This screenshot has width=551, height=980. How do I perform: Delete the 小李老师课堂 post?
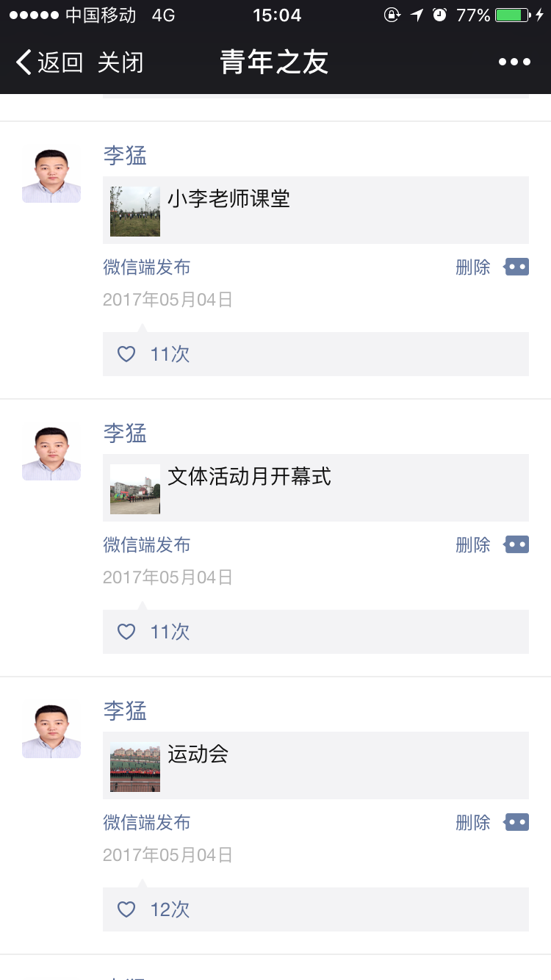472,267
